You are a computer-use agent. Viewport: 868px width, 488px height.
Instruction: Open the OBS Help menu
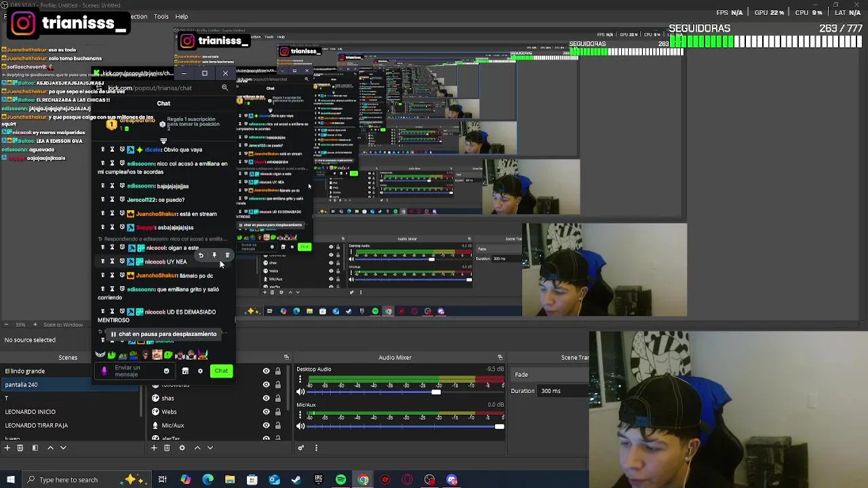(182, 16)
